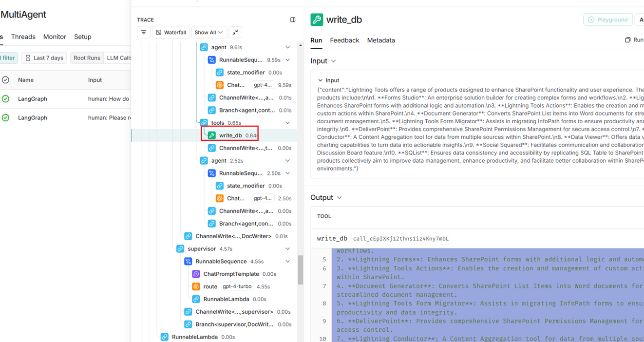The image size is (644, 342).
Task: Click the green write_db wrench header icon
Action: tap(317, 19)
